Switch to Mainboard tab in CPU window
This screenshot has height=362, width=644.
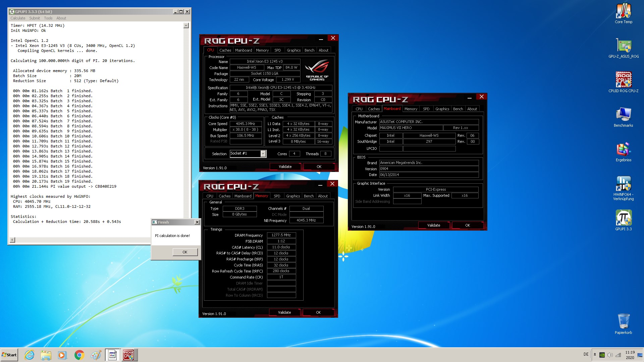point(244,50)
